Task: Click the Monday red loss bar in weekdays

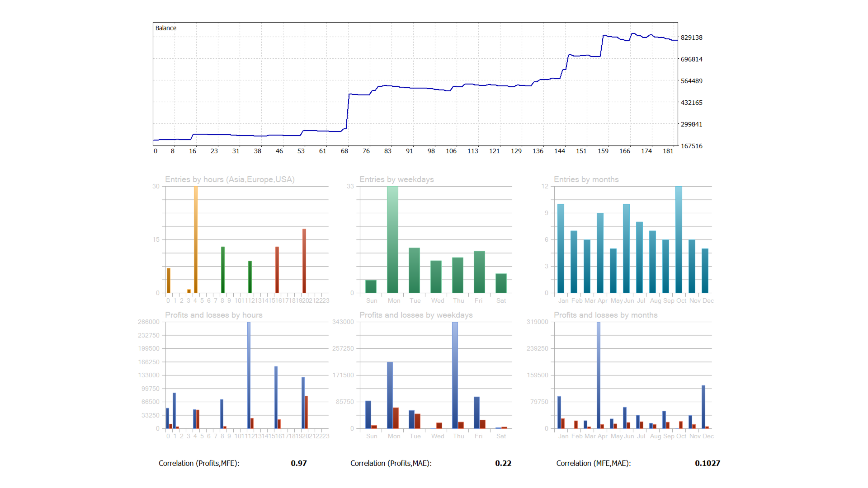Action: tap(396, 418)
